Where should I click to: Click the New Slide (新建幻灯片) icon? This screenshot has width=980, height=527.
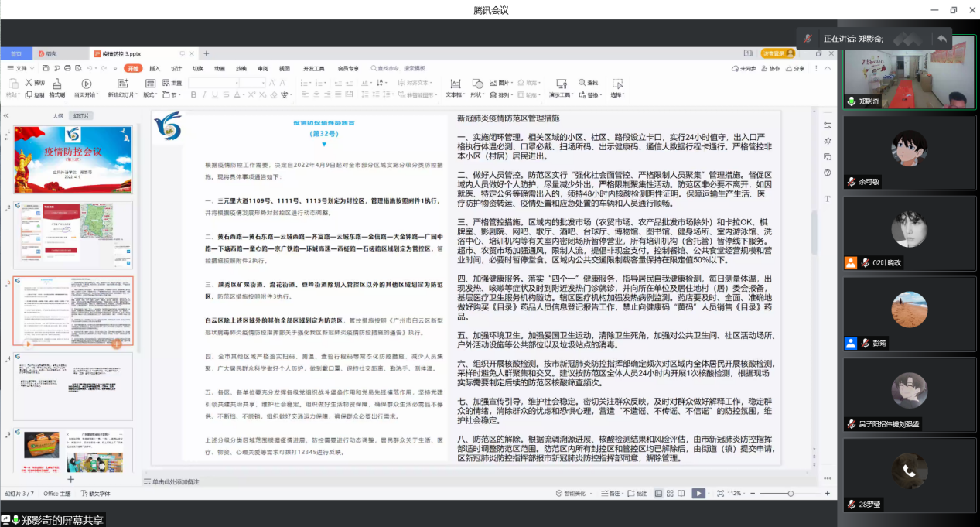click(123, 83)
